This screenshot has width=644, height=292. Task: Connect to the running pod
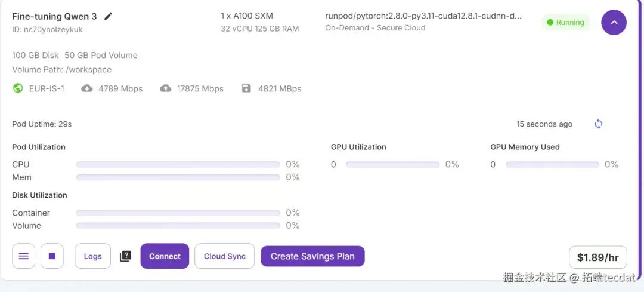point(165,256)
